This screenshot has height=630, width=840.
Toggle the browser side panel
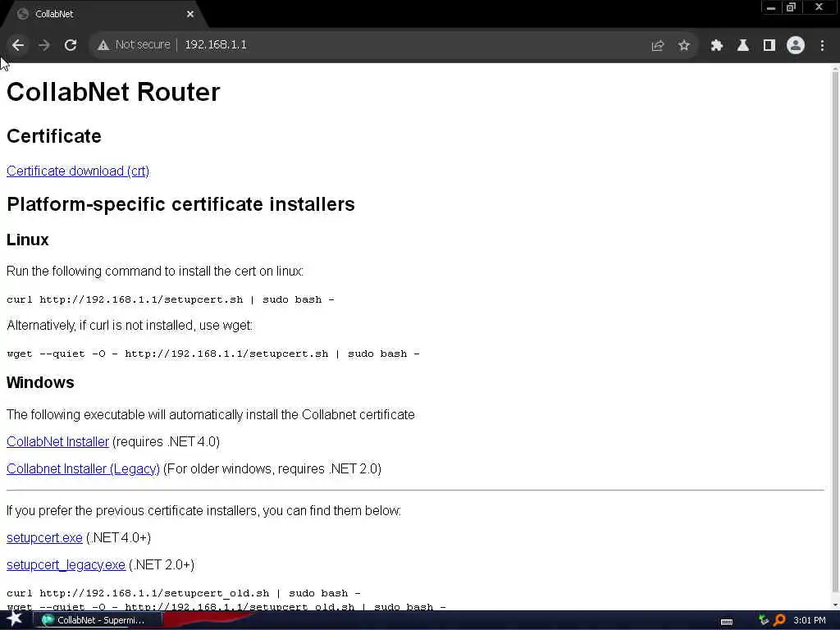[x=769, y=46]
